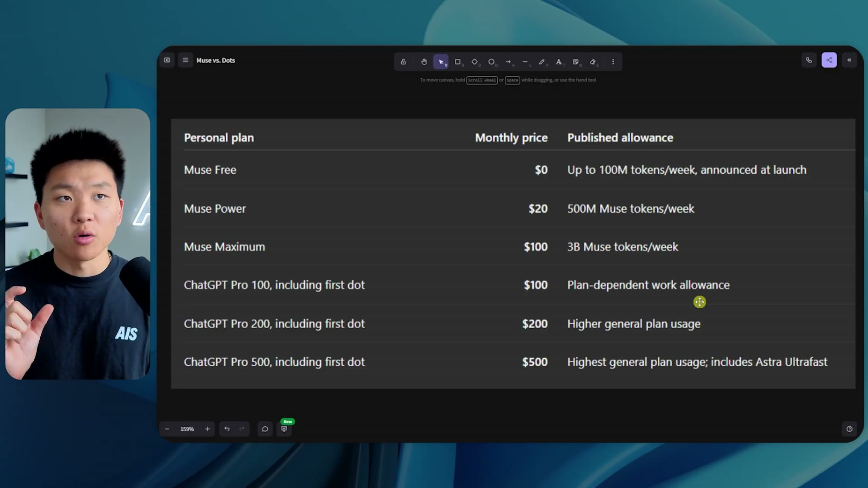Open the comments speech bubble
Viewport: 868px width, 488px height.
tap(265, 429)
